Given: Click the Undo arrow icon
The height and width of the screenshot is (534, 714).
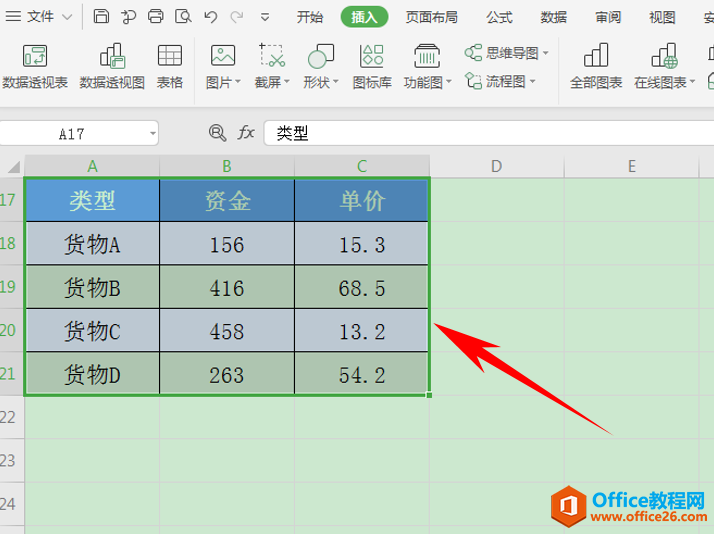Looking at the screenshot, I should coord(210,17).
